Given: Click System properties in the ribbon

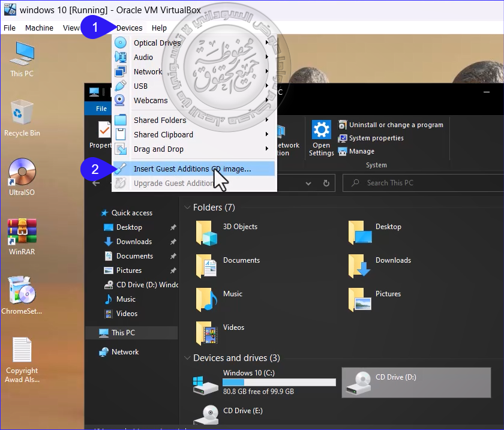Looking at the screenshot, I should coord(376,138).
